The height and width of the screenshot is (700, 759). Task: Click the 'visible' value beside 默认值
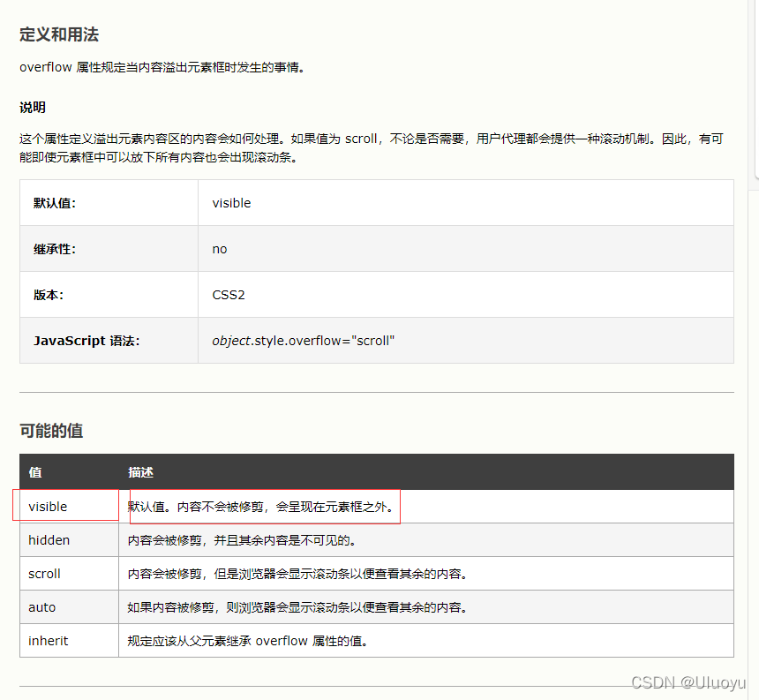point(231,203)
